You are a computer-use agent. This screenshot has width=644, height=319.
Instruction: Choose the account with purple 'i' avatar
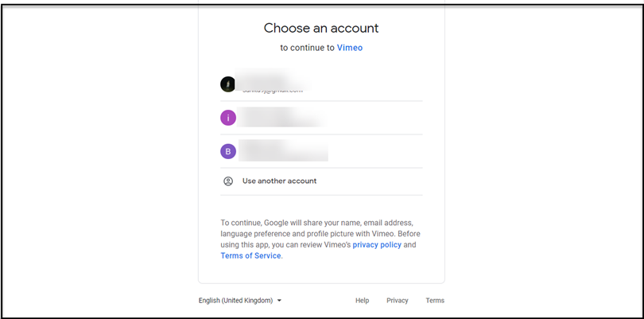click(x=321, y=118)
